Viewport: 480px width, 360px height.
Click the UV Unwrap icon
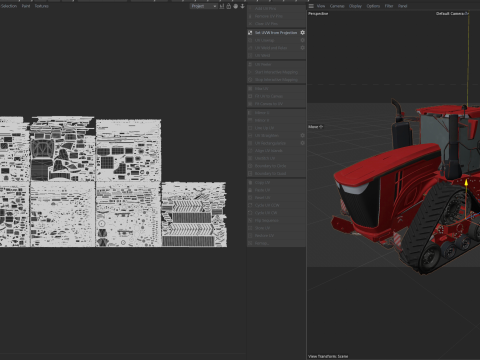point(250,40)
